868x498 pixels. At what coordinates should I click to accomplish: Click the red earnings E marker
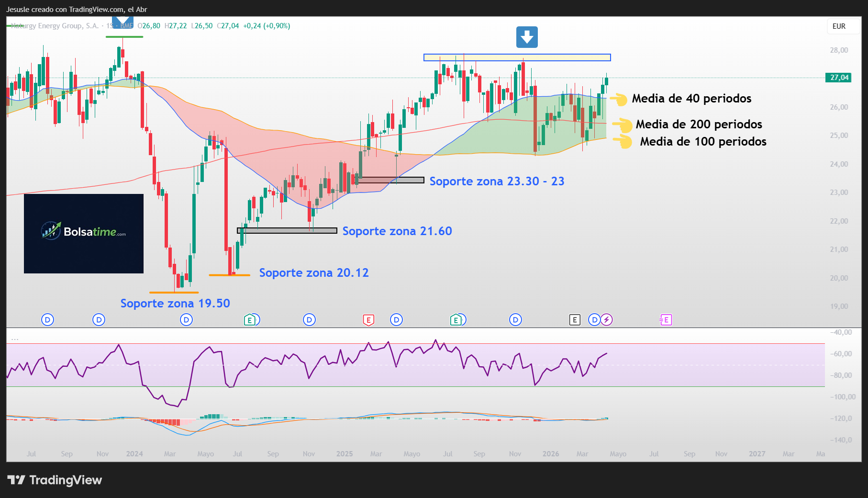(x=368, y=320)
